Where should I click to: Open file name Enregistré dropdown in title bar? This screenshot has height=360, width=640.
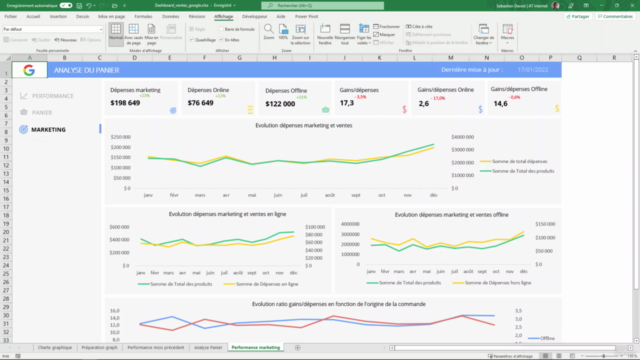(234, 6)
